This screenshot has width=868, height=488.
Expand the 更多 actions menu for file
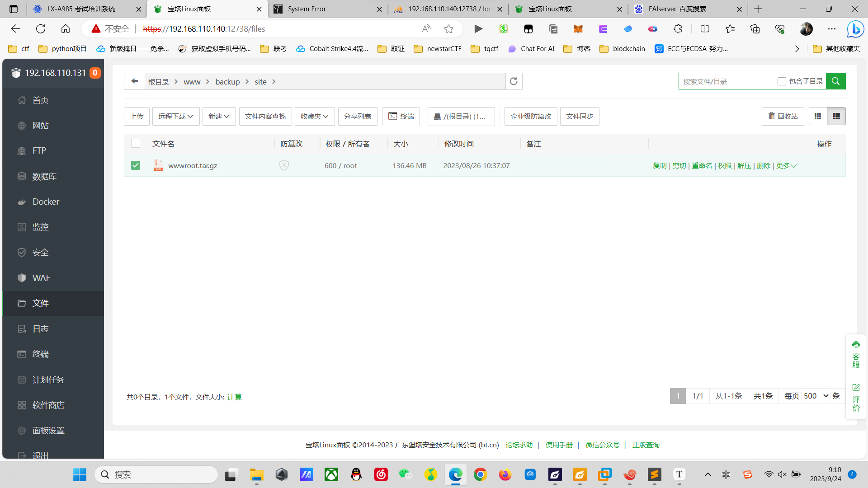pyautogui.click(x=786, y=166)
